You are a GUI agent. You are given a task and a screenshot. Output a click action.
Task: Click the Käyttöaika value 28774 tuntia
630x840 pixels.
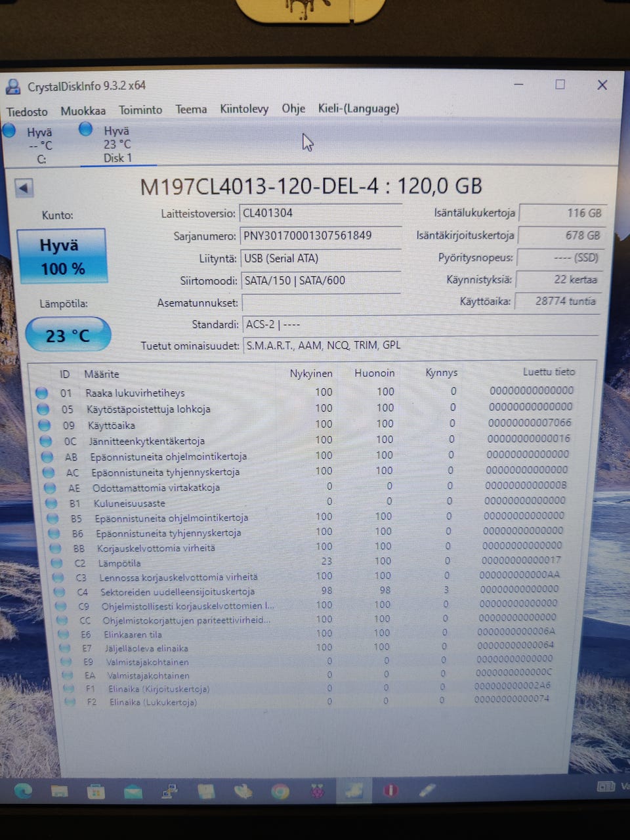click(x=556, y=301)
